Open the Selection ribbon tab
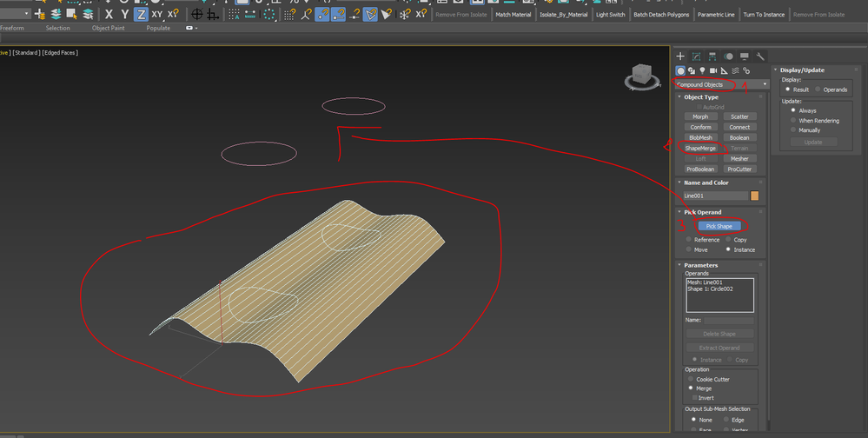This screenshot has height=438, width=868. (57, 28)
